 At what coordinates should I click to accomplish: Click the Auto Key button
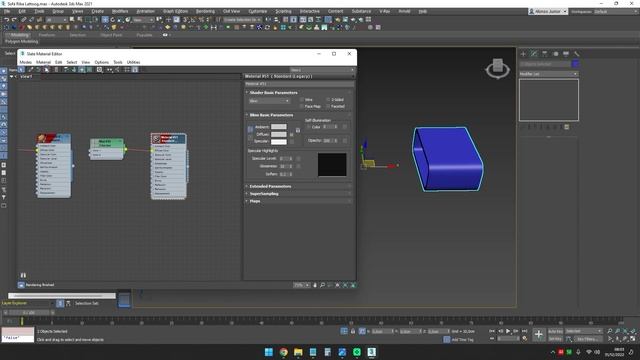pos(555,331)
